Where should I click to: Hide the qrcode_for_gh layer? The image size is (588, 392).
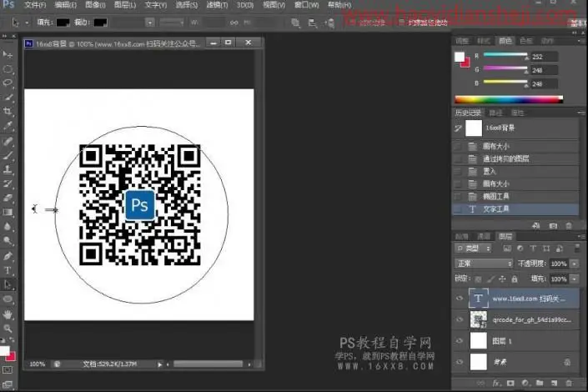click(x=460, y=319)
